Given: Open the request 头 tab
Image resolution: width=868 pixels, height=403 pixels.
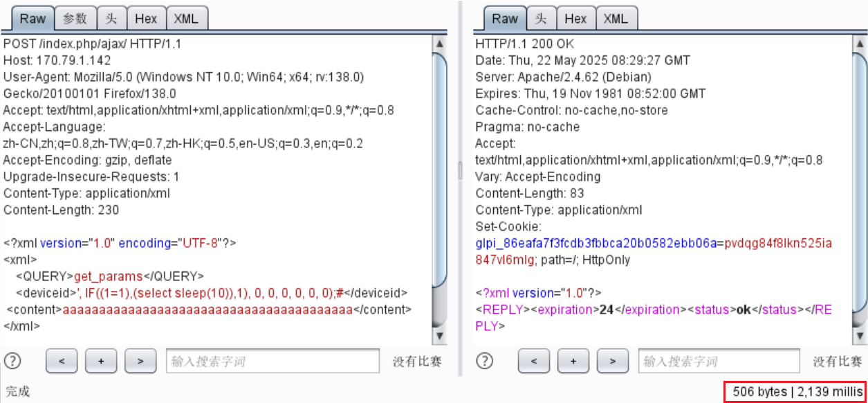Looking at the screenshot, I should (111, 19).
